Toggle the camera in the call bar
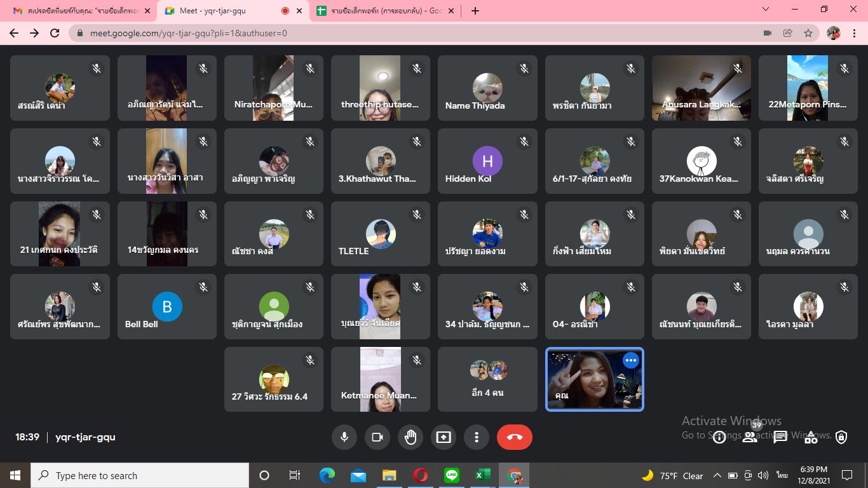 tap(377, 437)
